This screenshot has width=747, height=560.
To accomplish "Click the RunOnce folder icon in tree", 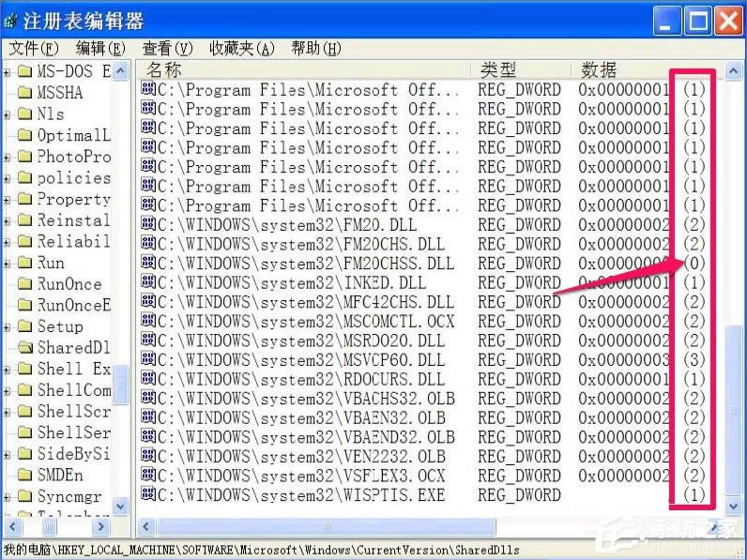I will tap(25, 284).
